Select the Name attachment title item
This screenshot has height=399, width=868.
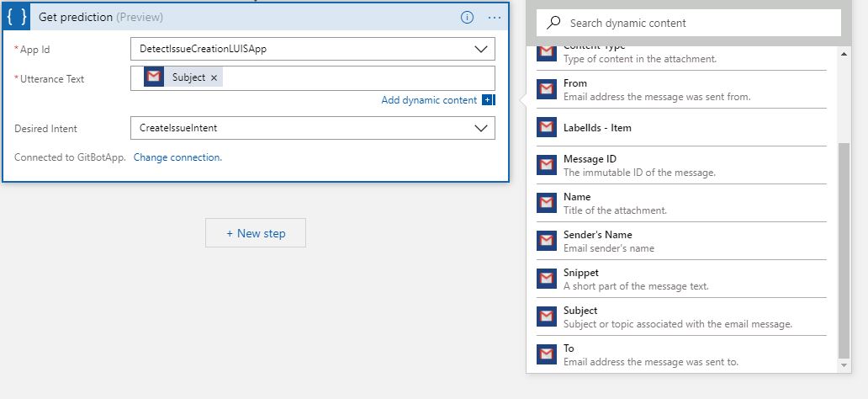tap(681, 203)
